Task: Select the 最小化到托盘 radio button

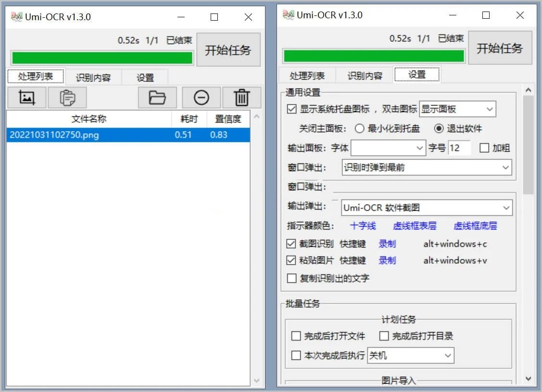Action: (x=359, y=128)
